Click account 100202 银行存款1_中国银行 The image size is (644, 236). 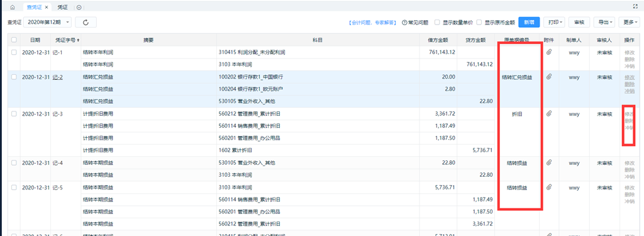[x=252, y=77]
